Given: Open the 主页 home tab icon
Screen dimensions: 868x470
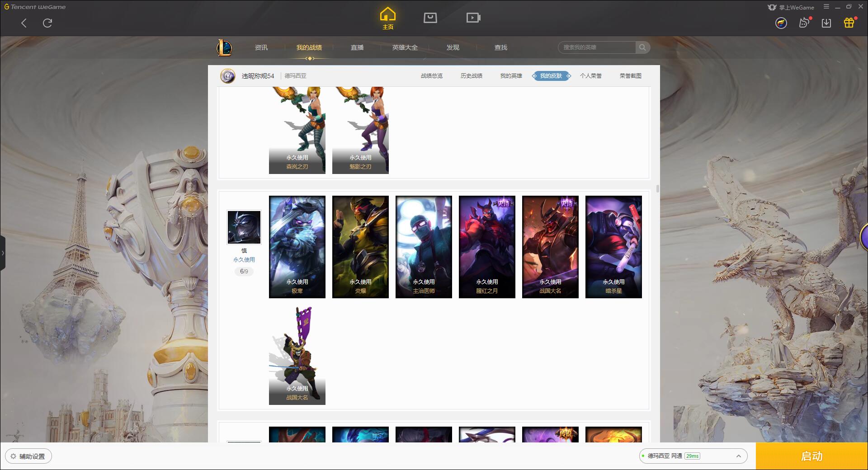Looking at the screenshot, I should click(x=387, y=19).
